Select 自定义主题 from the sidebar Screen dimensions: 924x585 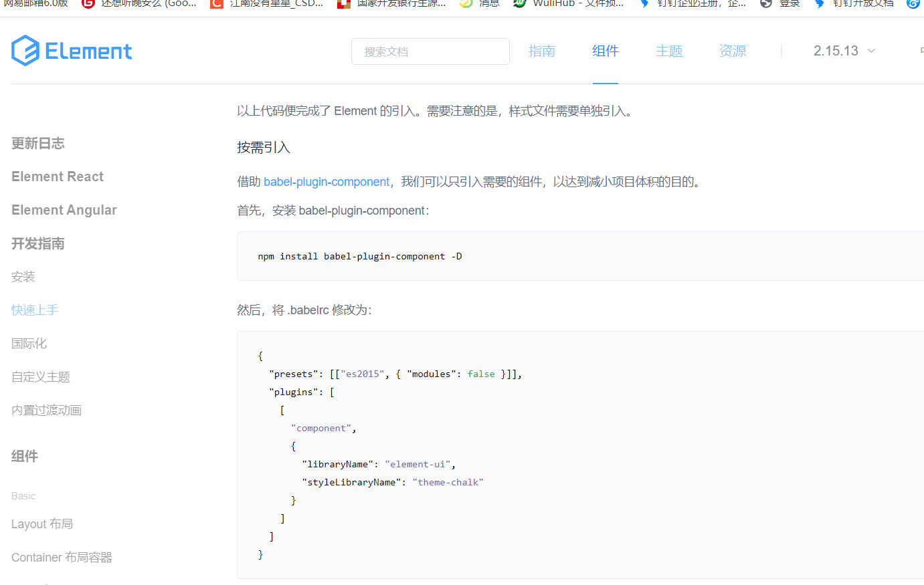pyautogui.click(x=40, y=376)
